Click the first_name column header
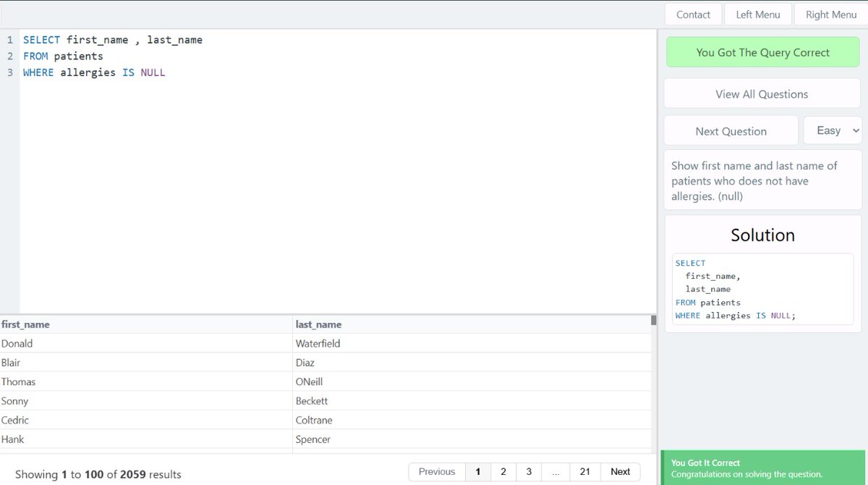868x485 pixels. click(x=146, y=324)
